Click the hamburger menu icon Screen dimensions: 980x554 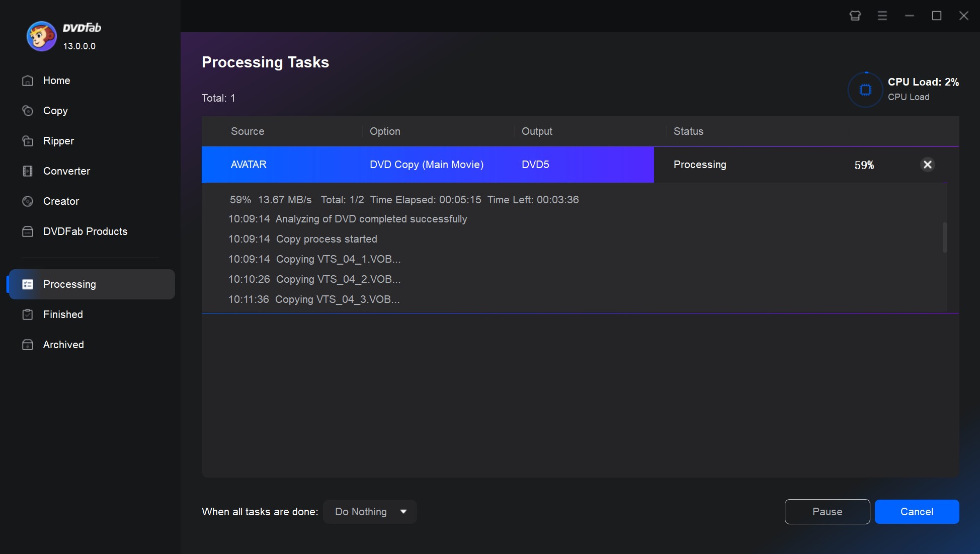coord(882,14)
